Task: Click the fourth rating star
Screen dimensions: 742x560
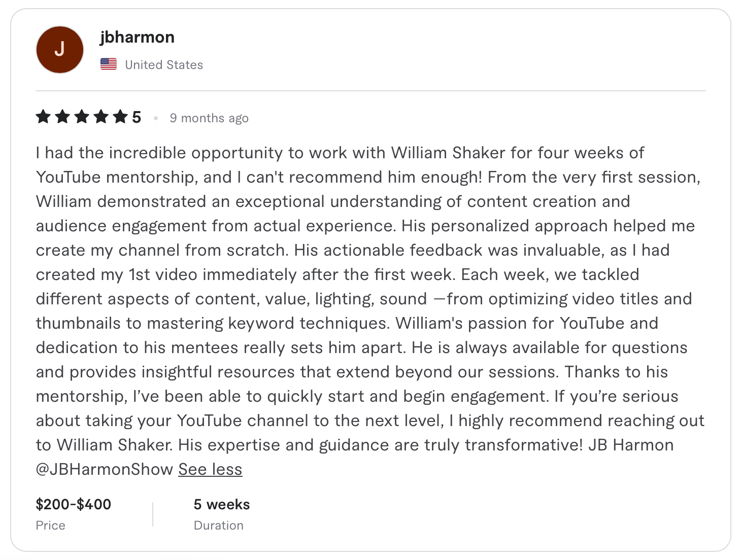Action: tap(101, 117)
